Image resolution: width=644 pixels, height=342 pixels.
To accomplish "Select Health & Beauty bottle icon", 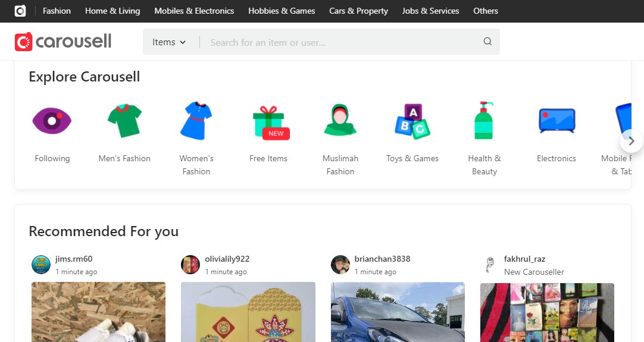I will tap(484, 121).
